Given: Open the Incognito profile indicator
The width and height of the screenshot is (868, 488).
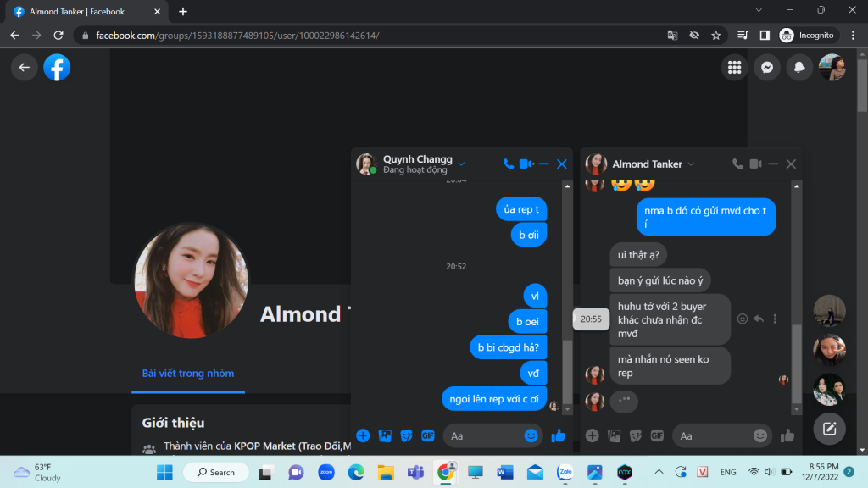Looking at the screenshot, I should point(807,36).
